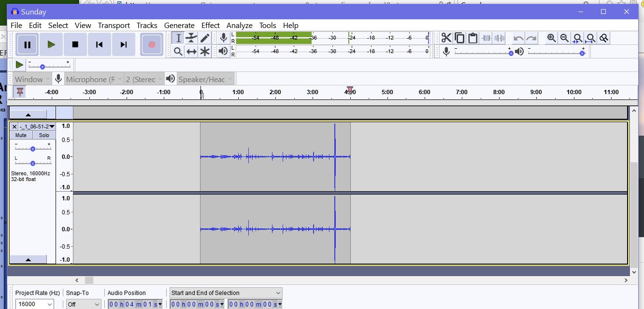
Task: Click the Cut scissors icon
Action: (446, 38)
